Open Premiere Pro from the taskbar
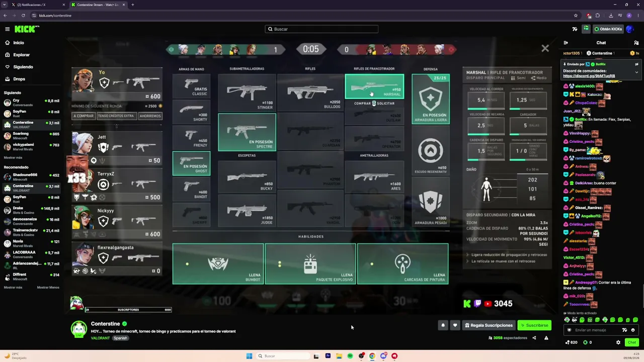 [x=328, y=356]
